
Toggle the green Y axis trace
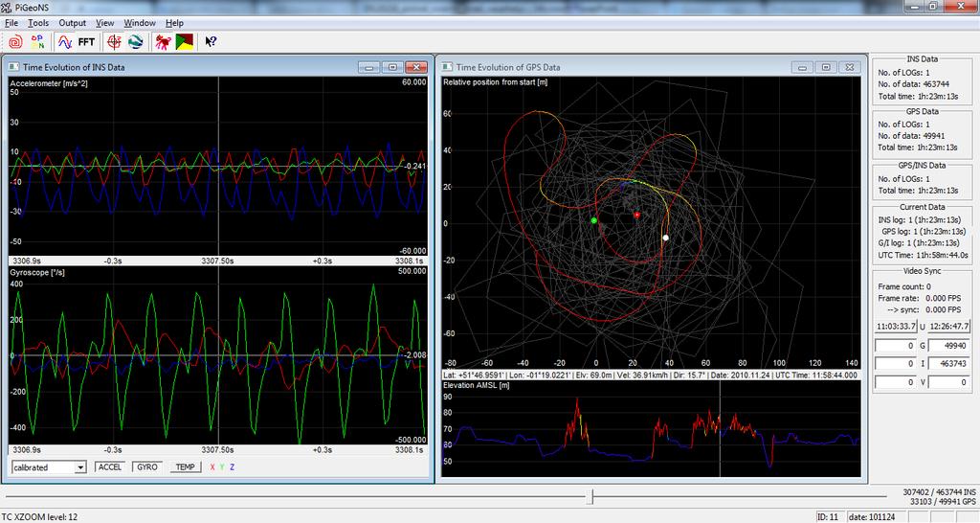(x=222, y=467)
